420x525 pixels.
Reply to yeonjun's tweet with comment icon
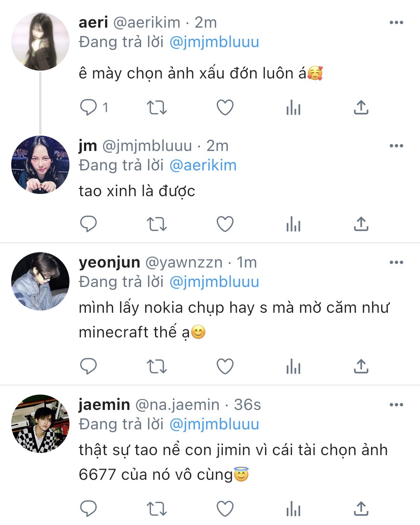[88, 367]
